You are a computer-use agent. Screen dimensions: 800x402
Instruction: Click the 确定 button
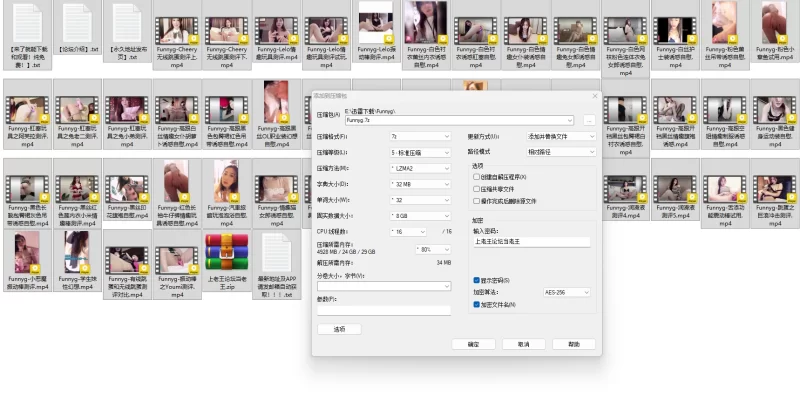(474, 344)
